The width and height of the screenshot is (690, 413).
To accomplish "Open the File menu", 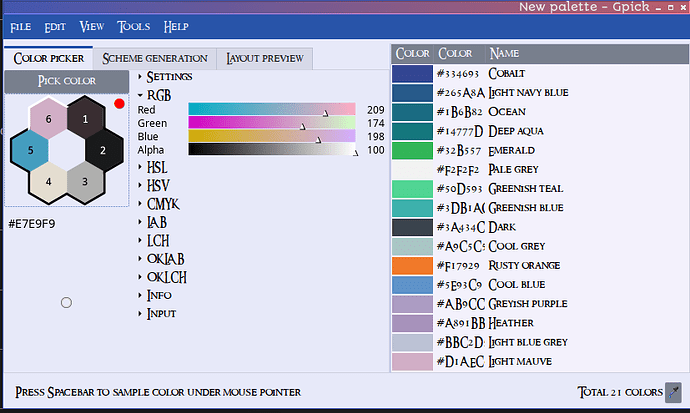I will pyautogui.click(x=21, y=26).
